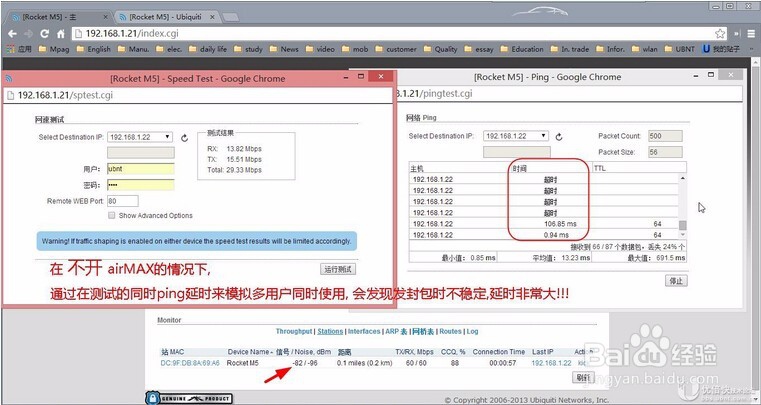Viewport: 761px width, 405px height.
Task: Open the In. trade bookmark folder
Action: click(569, 49)
